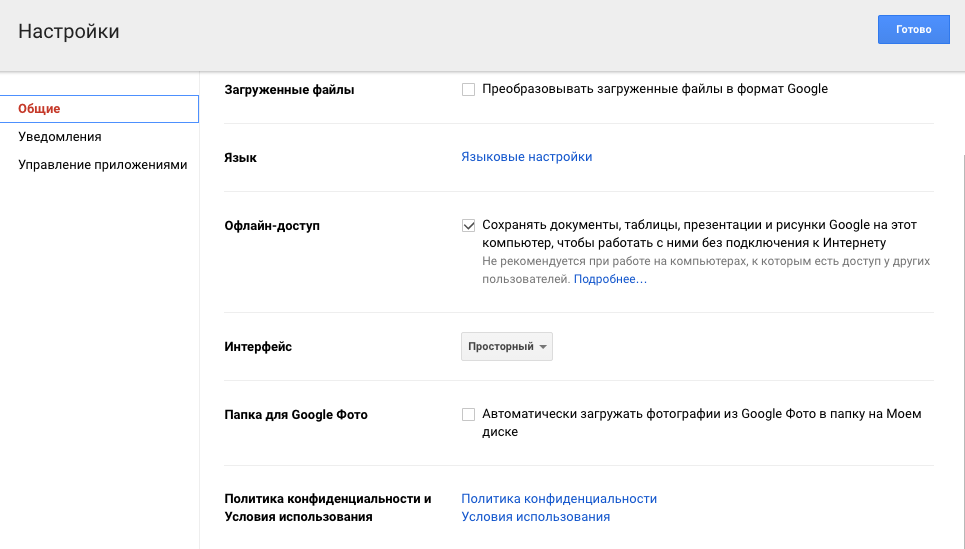Viewport: 965px width, 549px height.
Task: Expand the Просторный interface dropdown
Action: coord(506,347)
